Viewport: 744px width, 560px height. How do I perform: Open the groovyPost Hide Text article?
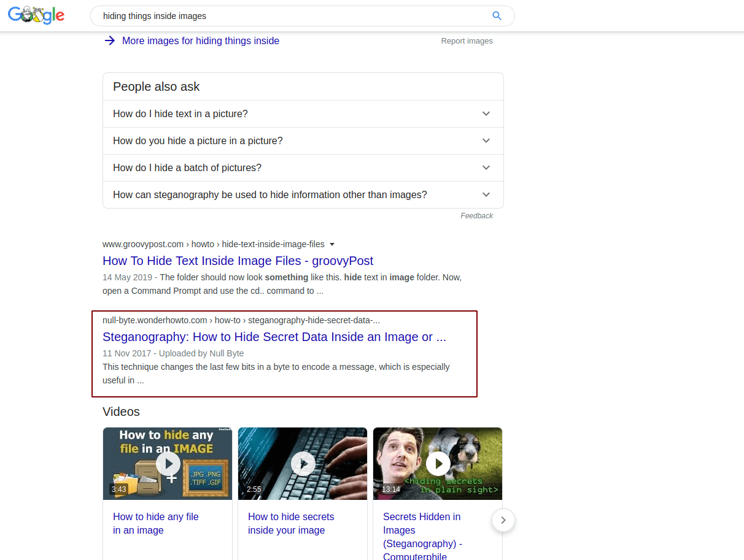tap(238, 261)
